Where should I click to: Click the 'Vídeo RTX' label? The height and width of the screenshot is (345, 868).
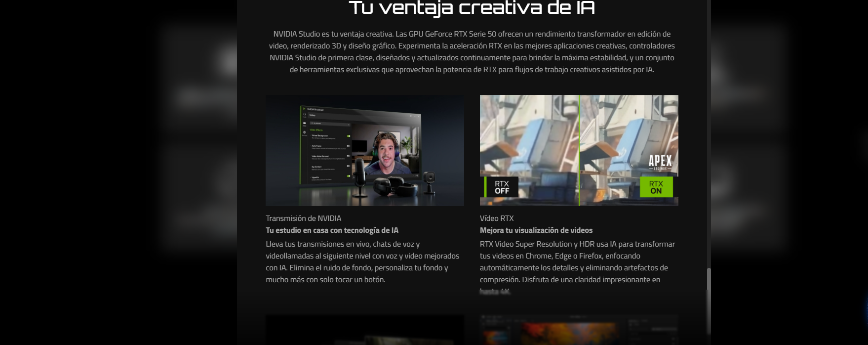pos(497,218)
